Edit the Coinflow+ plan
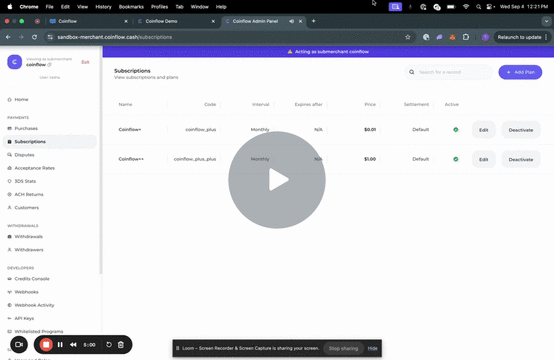554x360 pixels. point(484,130)
